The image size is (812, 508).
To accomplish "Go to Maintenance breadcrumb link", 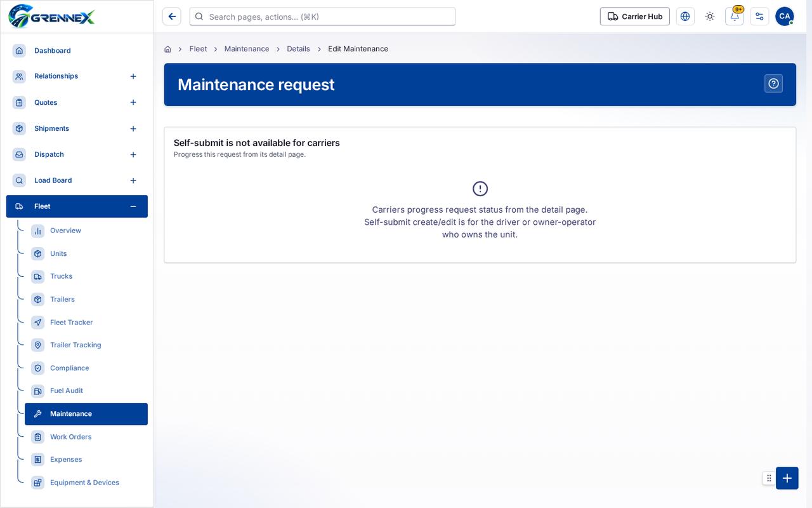I will pyautogui.click(x=247, y=49).
